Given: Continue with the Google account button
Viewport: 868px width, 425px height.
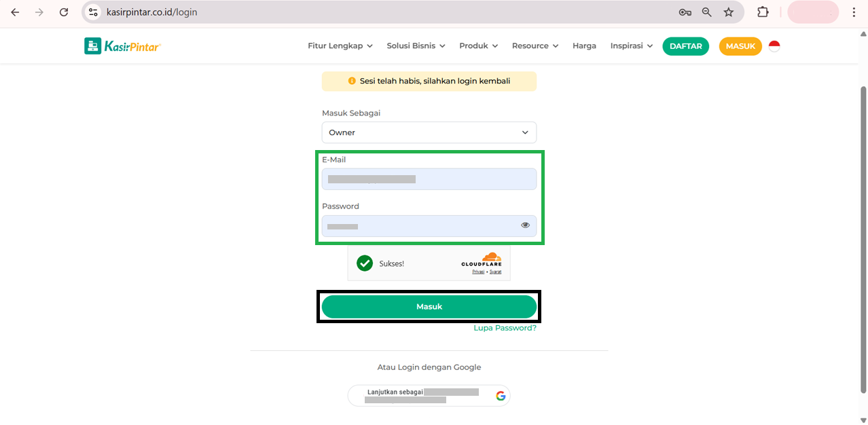Looking at the screenshot, I should (429, 395).
